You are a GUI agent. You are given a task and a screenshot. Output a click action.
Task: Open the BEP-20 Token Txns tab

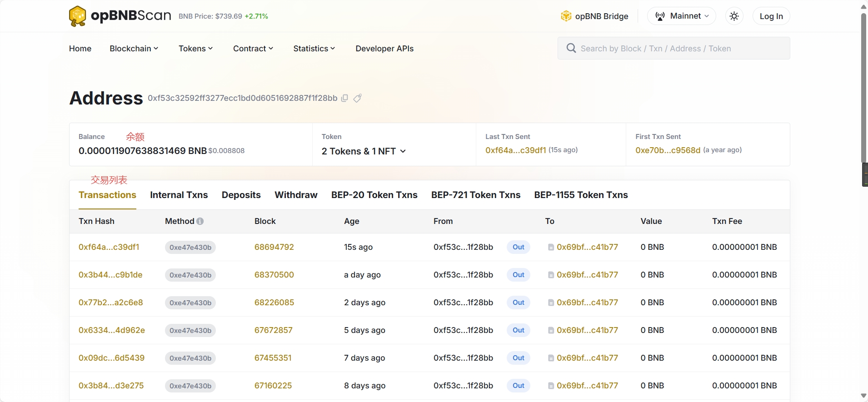(x=374, y=195)
